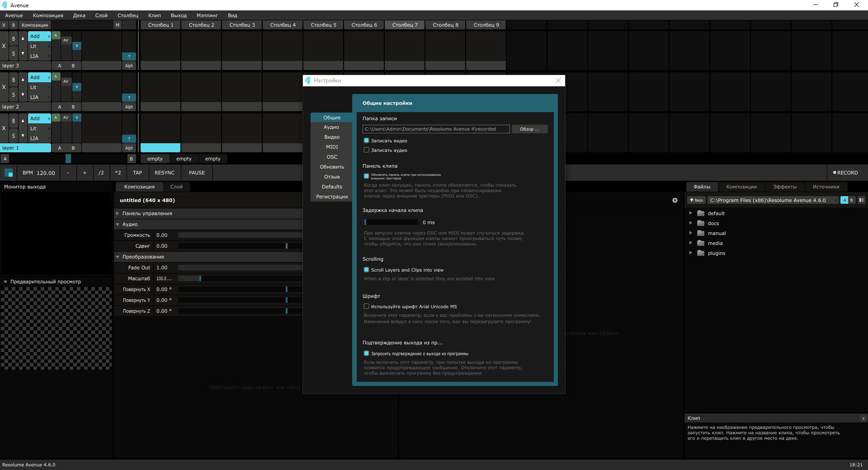Expand the plugins folder tree arrow

690,253
